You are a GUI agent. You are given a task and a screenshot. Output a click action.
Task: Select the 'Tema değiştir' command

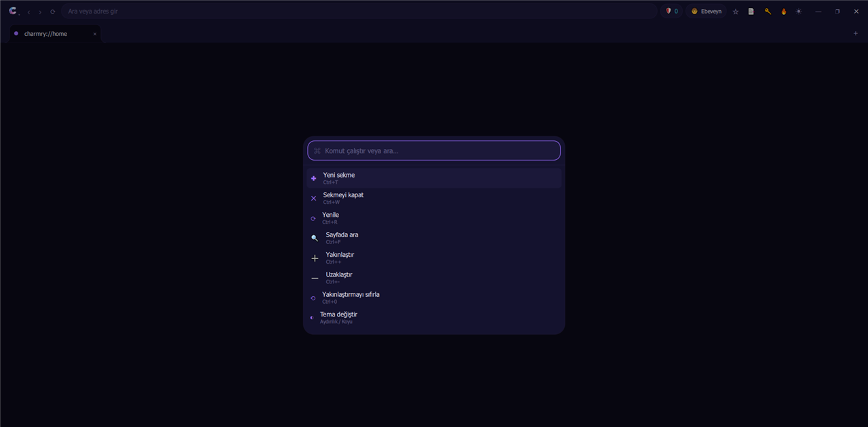(x=434, y=317)
